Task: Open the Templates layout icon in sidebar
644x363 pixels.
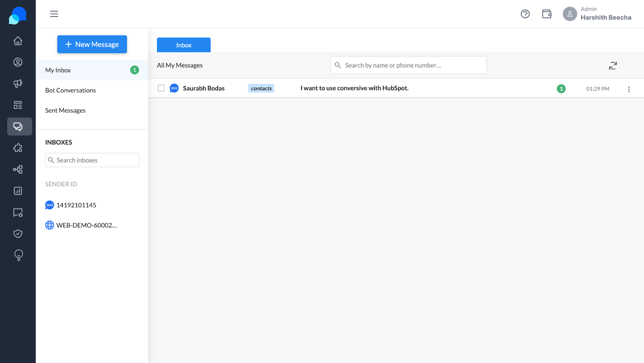Action: pyautogui.click(x=18, y=105)
